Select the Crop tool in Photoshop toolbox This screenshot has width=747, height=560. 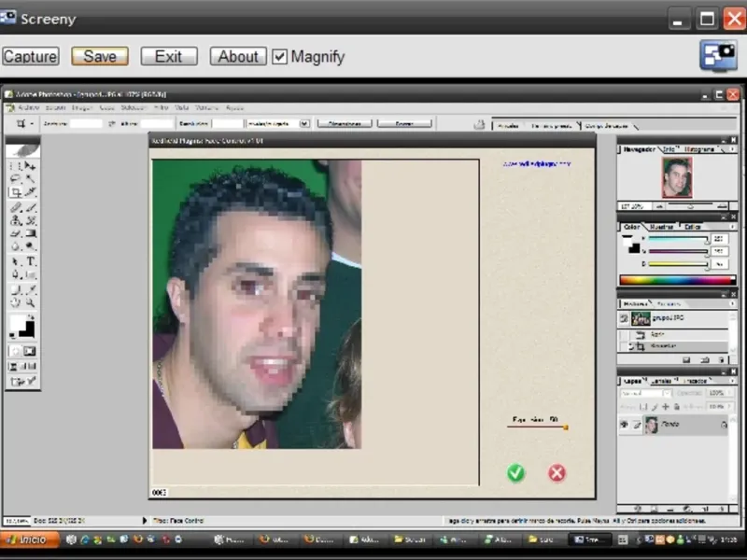[x=16, y=192]
